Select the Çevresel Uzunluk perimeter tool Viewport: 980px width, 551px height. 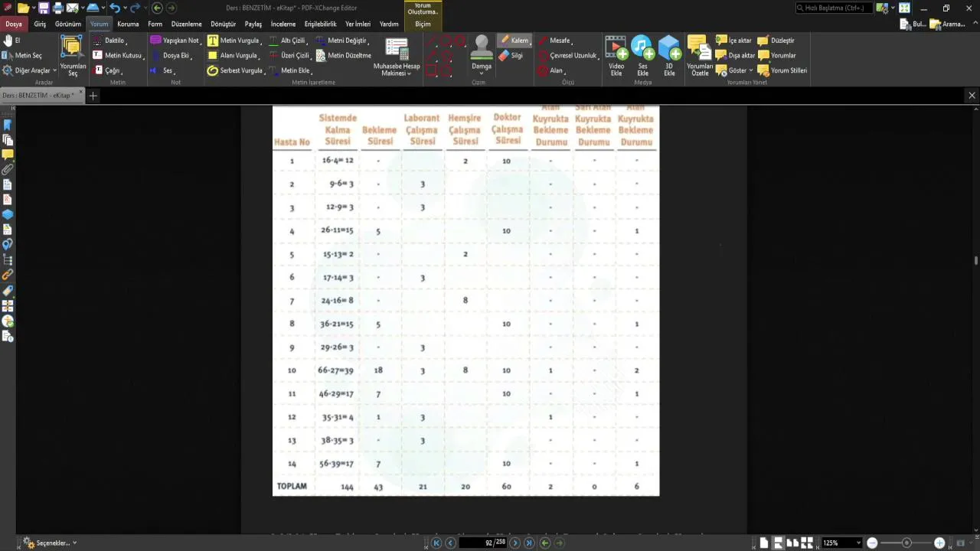pos(567,55)
